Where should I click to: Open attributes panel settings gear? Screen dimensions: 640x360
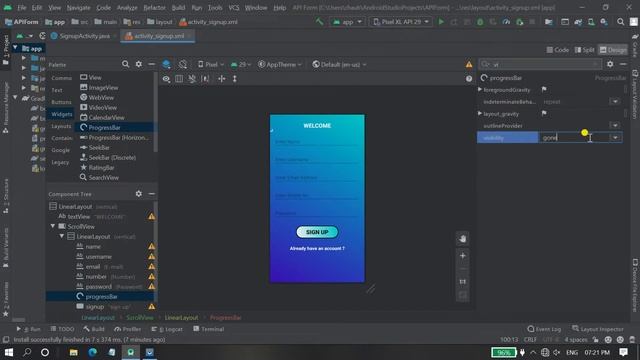pos(610,64)
